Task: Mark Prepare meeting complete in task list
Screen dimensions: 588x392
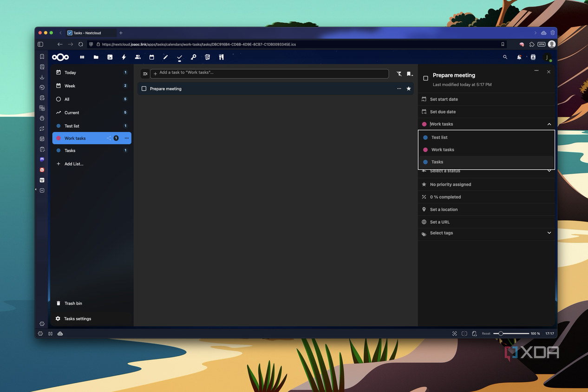Action: 144,89
